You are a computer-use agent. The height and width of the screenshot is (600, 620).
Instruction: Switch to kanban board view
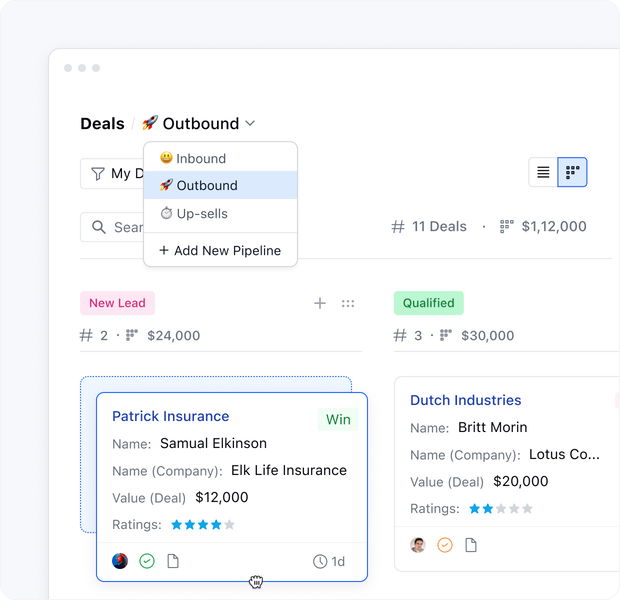coord(572,172)
